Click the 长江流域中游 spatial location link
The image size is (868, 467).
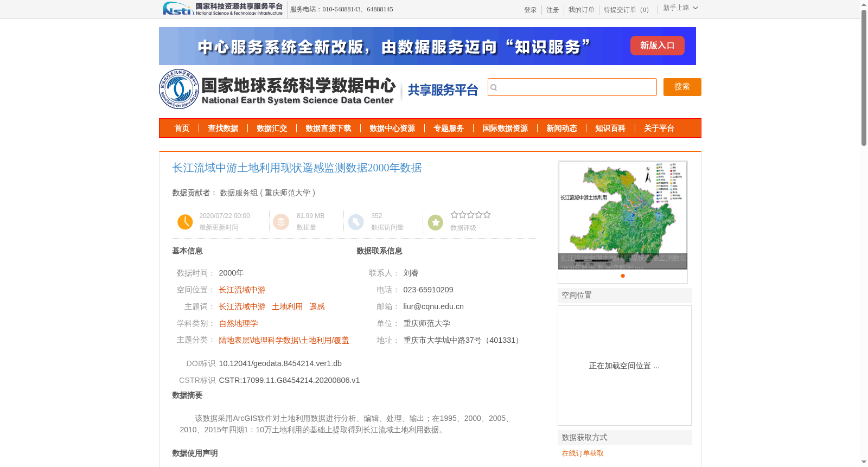pyautogui.click(x=242, y=290)
